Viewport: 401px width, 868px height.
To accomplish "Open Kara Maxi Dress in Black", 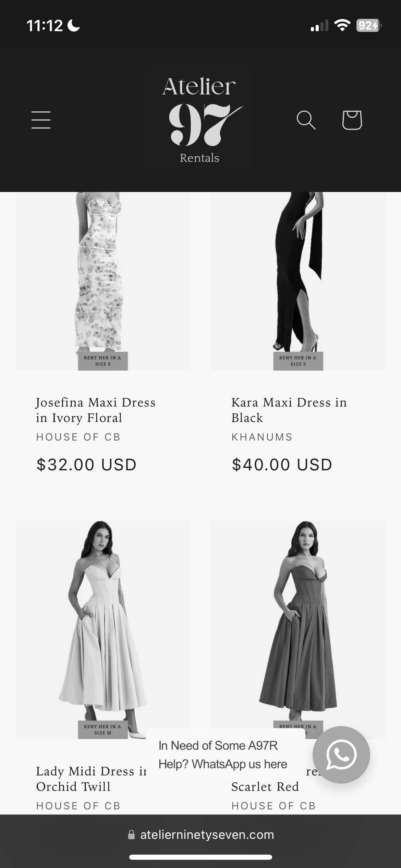I will pos(289,410).
